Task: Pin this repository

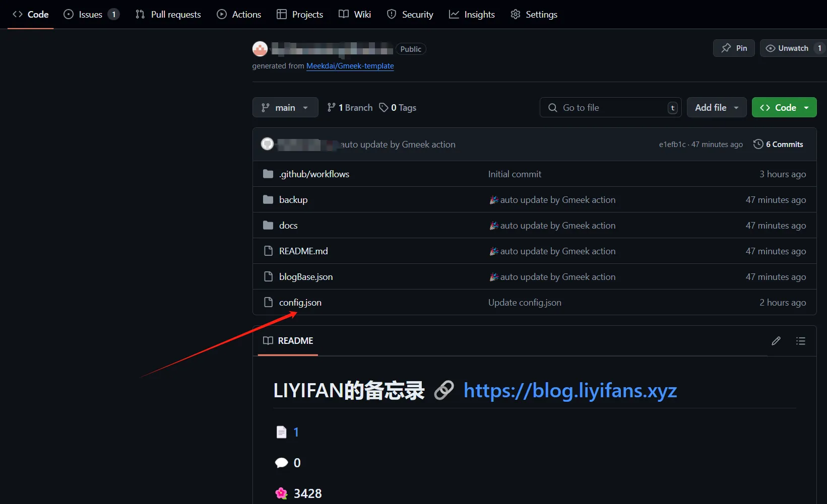Action: [734, 48]
